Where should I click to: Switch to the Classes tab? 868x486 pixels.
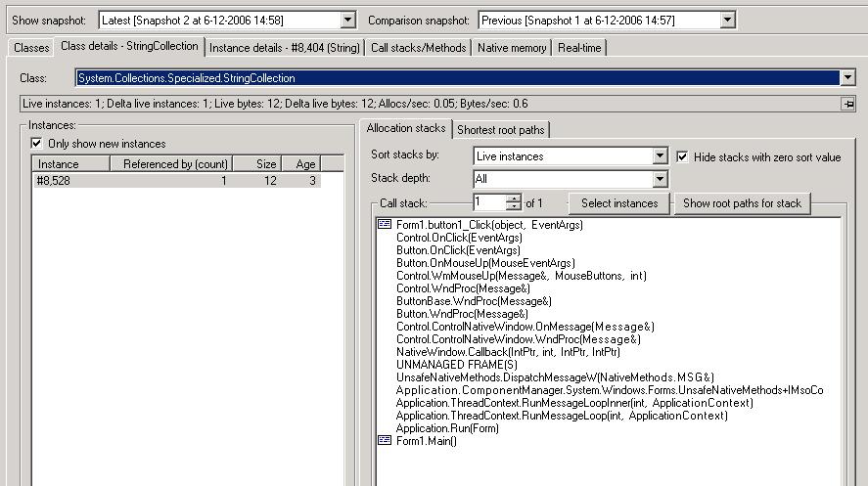coord(31,48)
